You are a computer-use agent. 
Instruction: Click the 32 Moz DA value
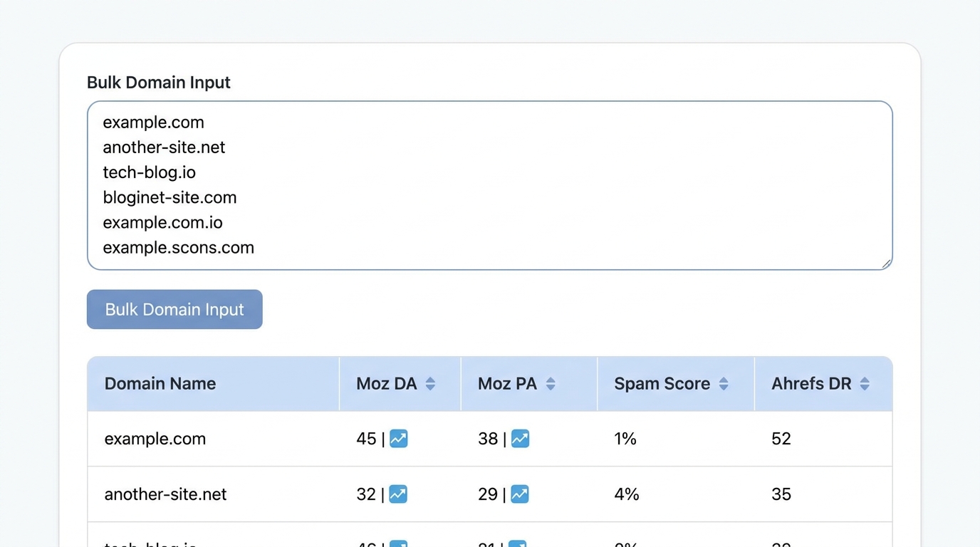click(366, 494)
